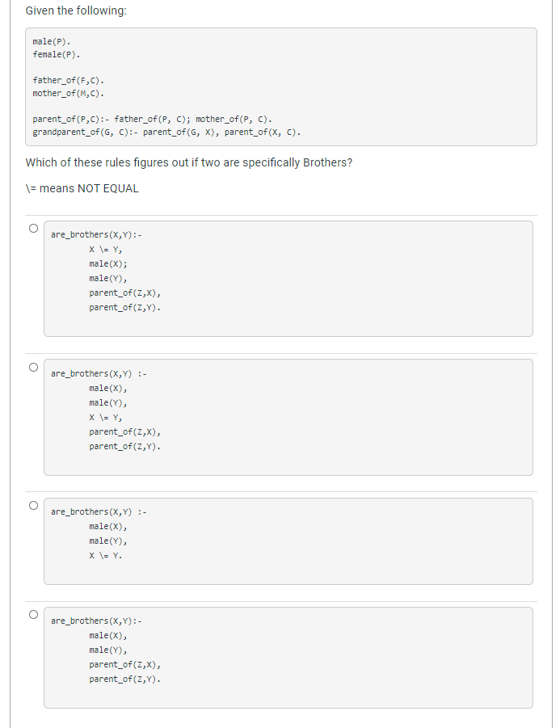Viewport: 560px width, 728px height.
Task: Select the second answer with X \= Y after male(Y)
Action: (33, 366)
